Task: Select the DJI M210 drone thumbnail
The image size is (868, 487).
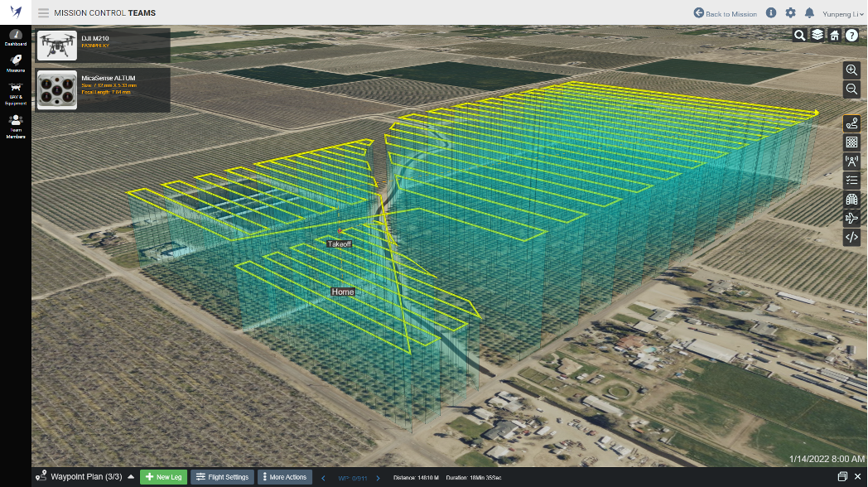Action: tap(57, 46)
